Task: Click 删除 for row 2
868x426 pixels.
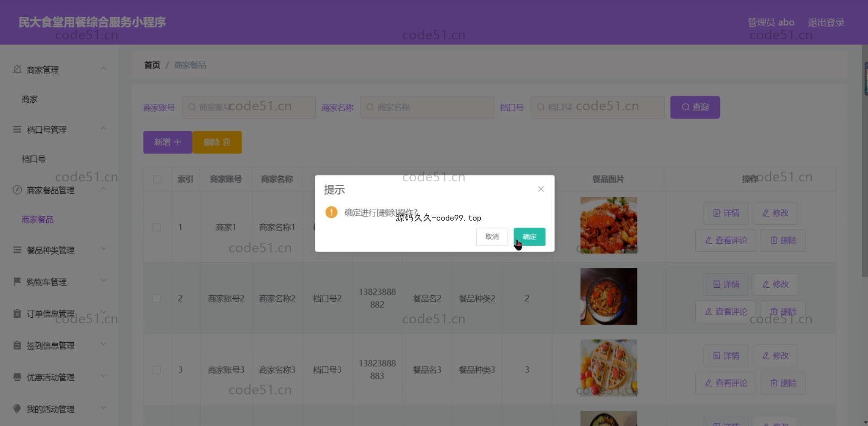Action: [783, 312]
